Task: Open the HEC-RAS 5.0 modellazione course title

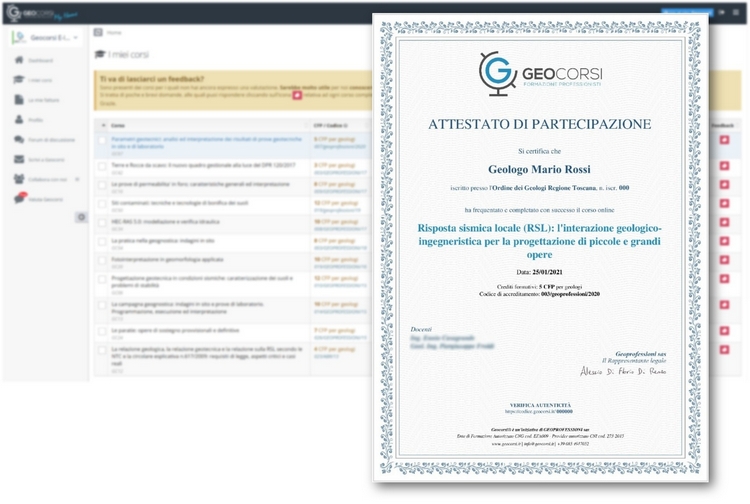Action: tap(165, 221)
